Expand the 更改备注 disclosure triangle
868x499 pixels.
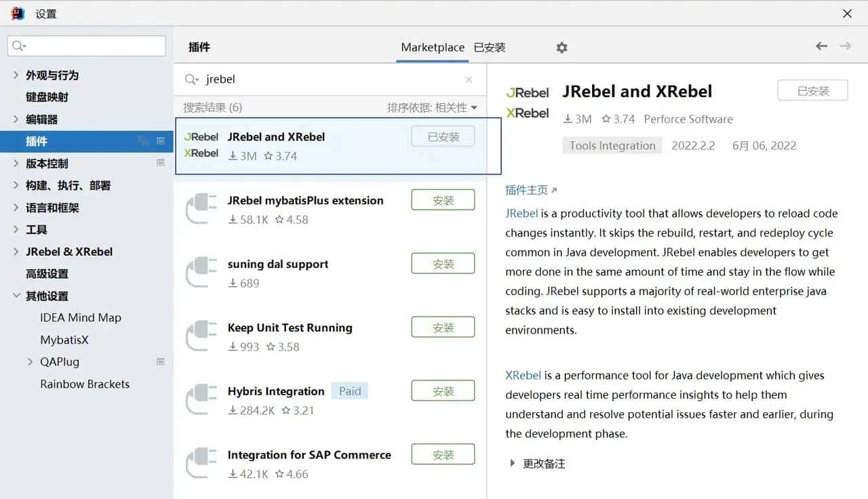point(512,464)
